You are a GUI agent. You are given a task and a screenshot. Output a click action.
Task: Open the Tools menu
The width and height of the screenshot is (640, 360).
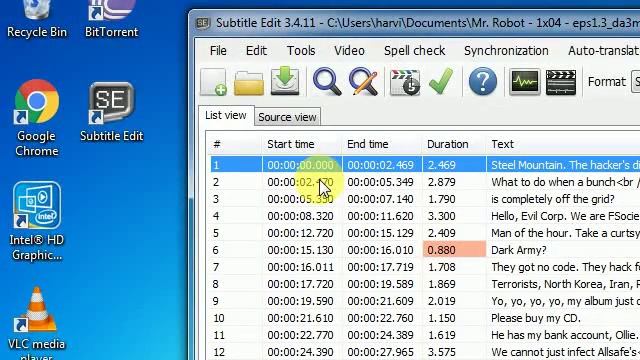(x=301, y=51)
